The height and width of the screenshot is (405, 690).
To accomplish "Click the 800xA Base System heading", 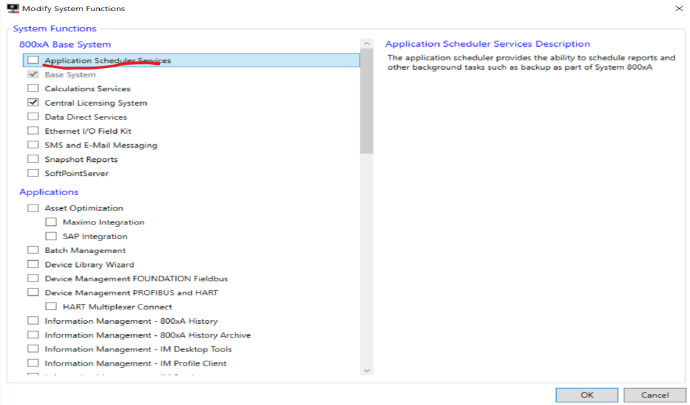I will (65, 44).
